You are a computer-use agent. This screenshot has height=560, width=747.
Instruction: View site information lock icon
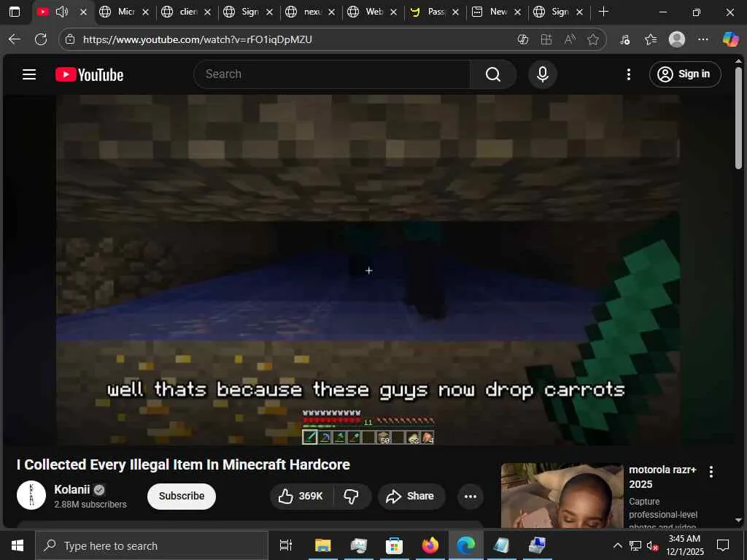70,39
